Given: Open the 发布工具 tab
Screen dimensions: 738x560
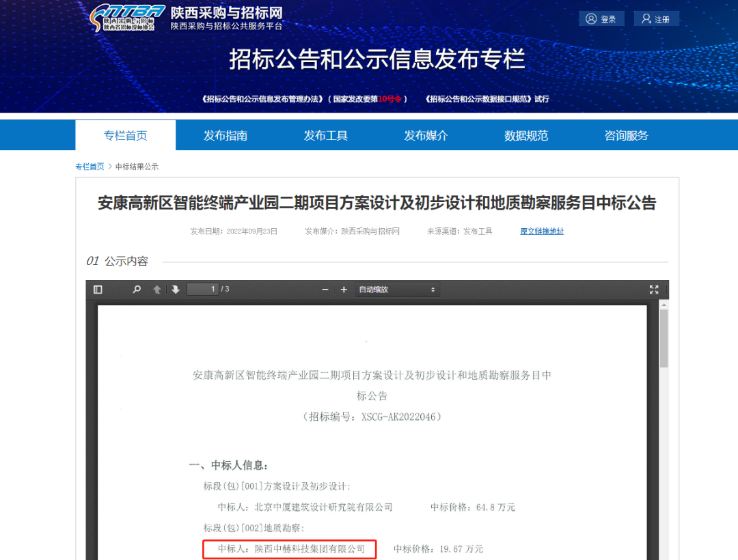Looking at the screenshot, I should click(326, 135).
